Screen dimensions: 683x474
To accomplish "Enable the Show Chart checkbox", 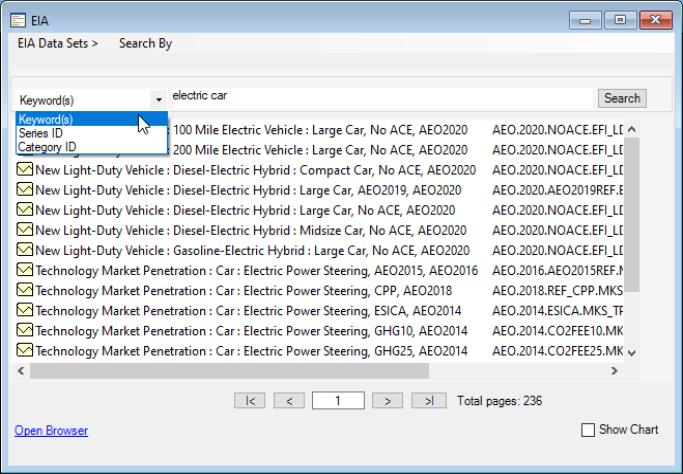I will pos(588,430).
